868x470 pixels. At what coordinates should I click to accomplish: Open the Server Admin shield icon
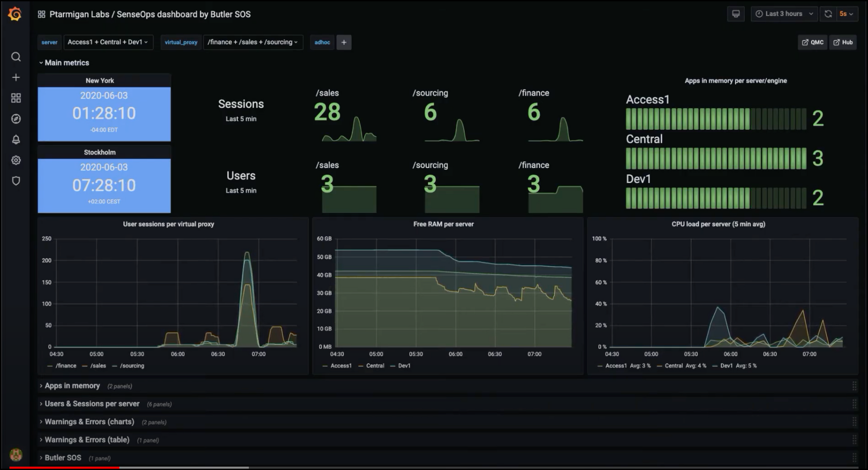pos(16,181)
